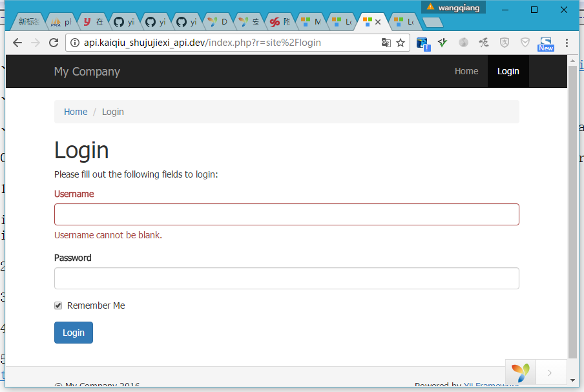Open the extension labeled New

click(x=546, y=44)
